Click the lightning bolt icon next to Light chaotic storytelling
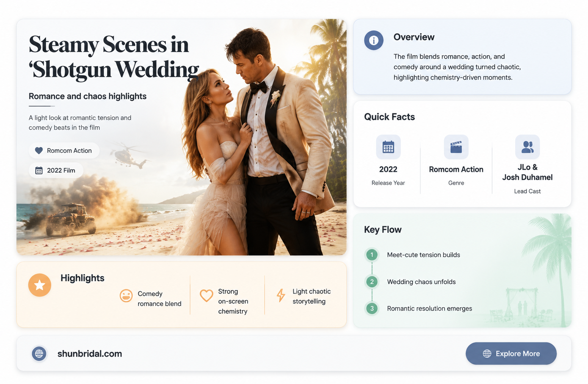This screenshot has width=588, height=384. pyautogui.click(x=281, y=295)
